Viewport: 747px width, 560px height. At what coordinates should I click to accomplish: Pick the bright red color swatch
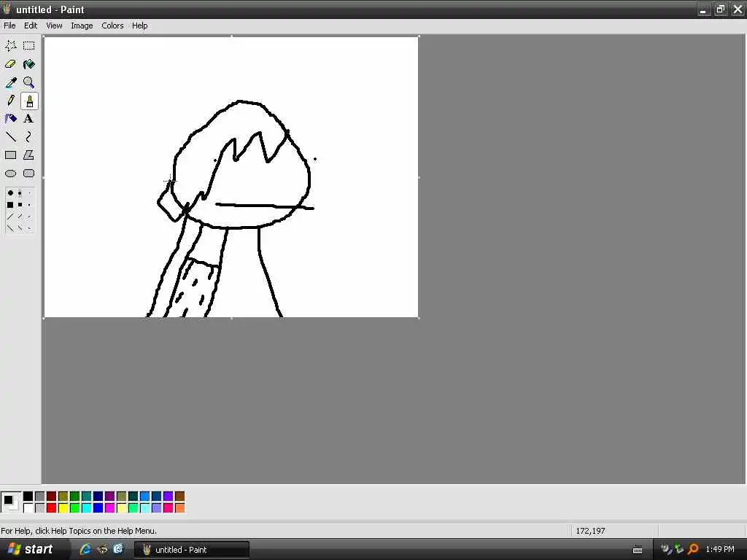(x=52, y=508)
